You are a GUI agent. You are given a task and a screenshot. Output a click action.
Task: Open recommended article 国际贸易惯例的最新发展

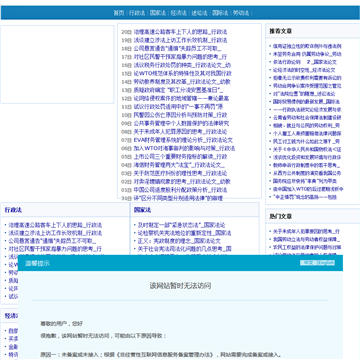click(306, 102)
